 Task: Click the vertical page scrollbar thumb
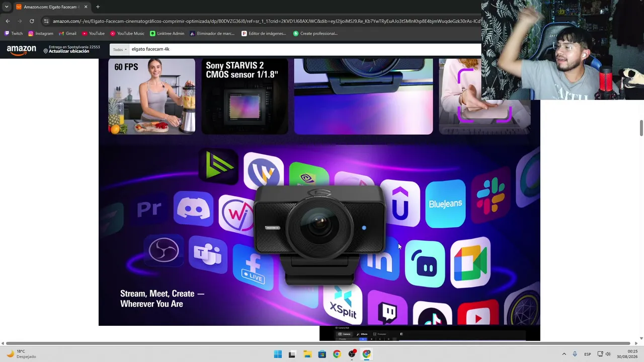pos(641,128)
